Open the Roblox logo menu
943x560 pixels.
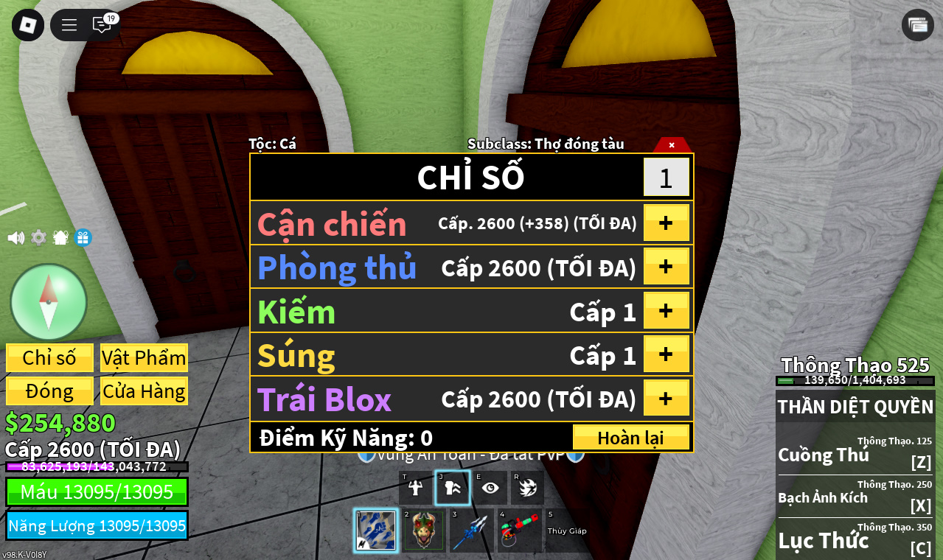point(28,25)
